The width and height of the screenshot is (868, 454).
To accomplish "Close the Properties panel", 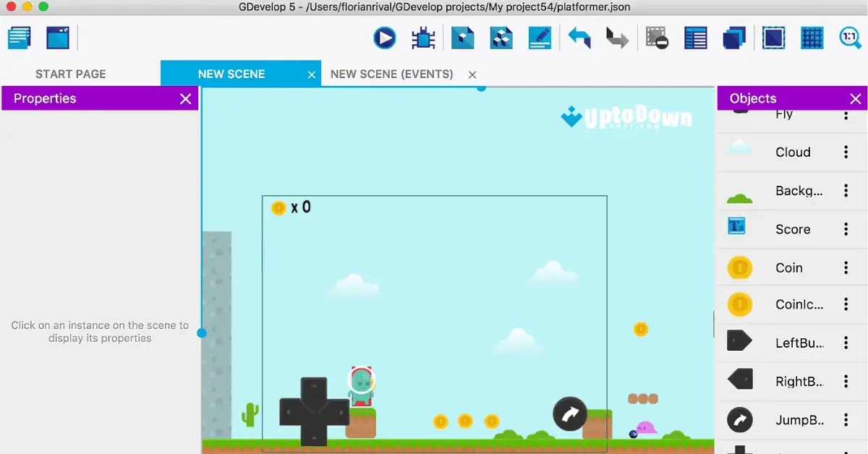I will (186, 98).
